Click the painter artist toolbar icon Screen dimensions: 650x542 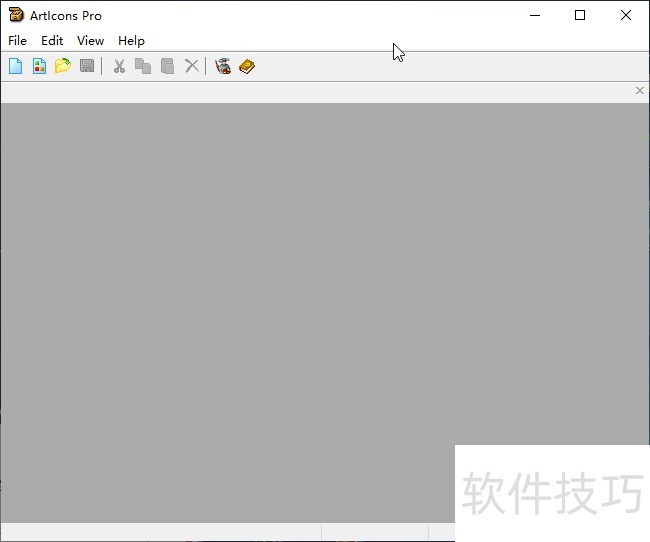click(223, 66)
